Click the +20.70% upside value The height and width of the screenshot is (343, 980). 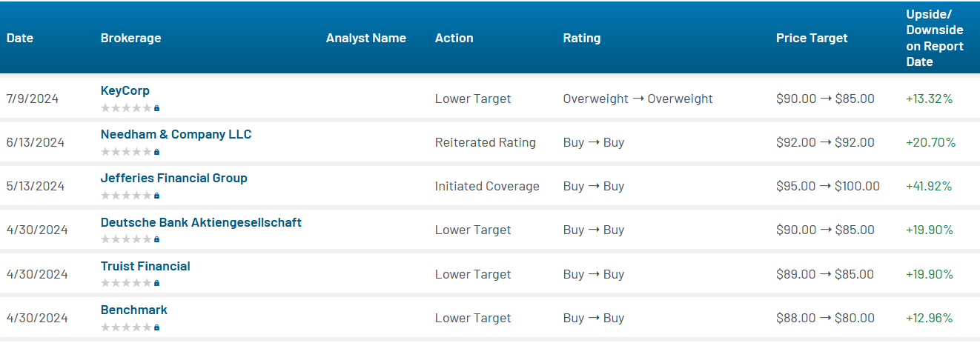coord(930,142)
